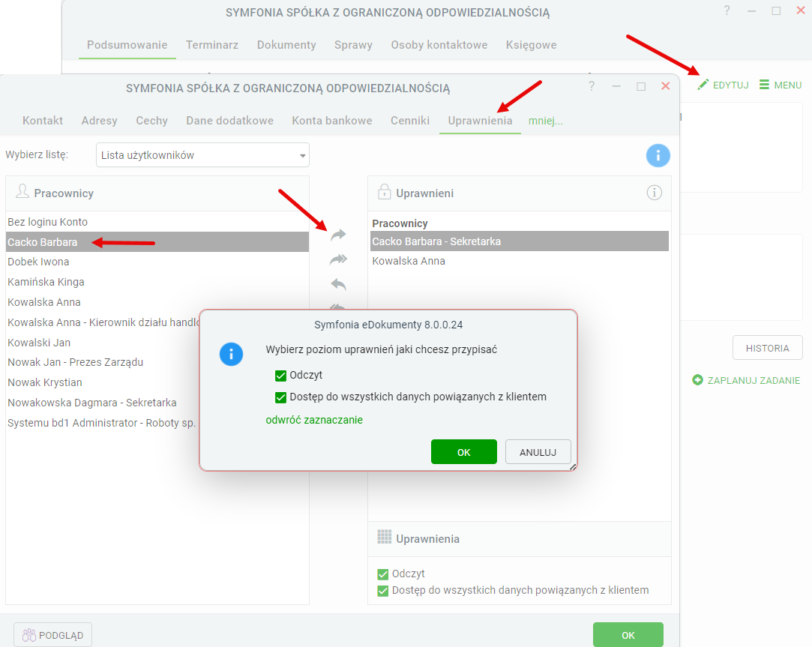
Task: Select Bez loginu Konto in employee list
Action: click(157, 222)
